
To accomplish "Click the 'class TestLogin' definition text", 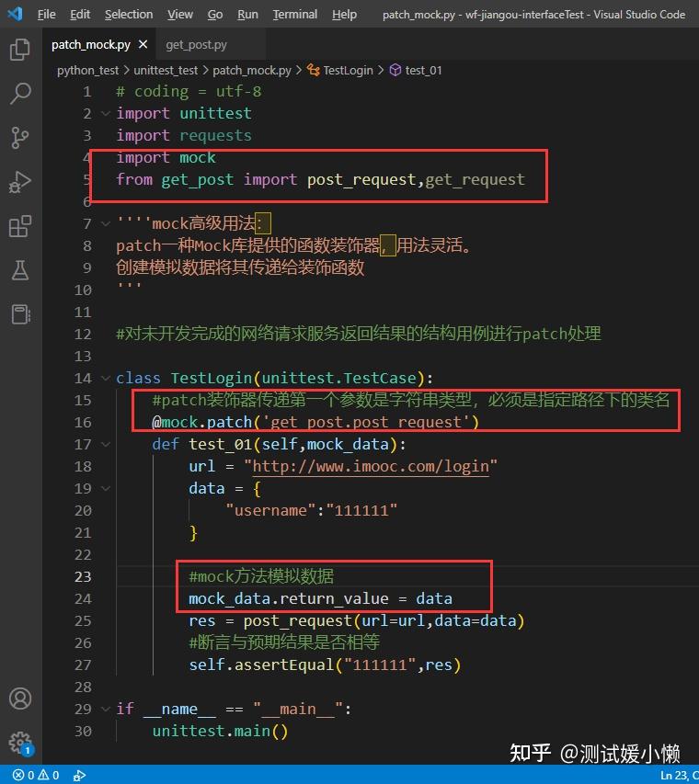I will tap(275, 379).
